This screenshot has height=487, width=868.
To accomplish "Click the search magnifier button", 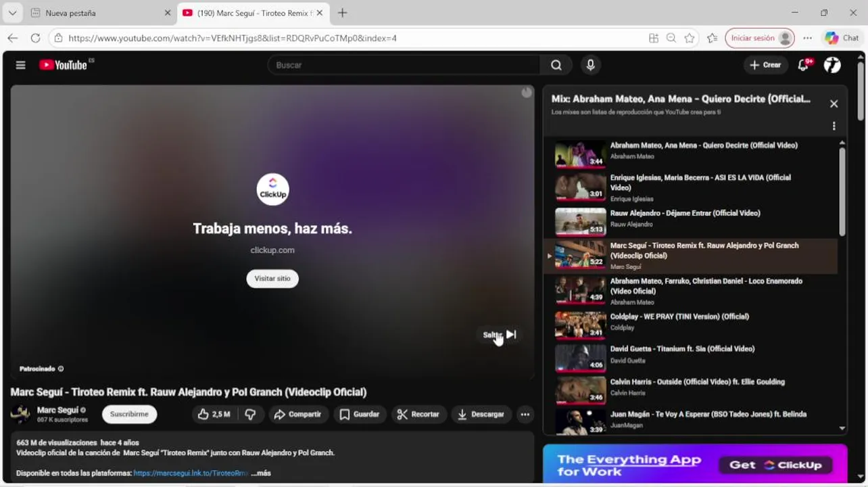I will [556, 65].
